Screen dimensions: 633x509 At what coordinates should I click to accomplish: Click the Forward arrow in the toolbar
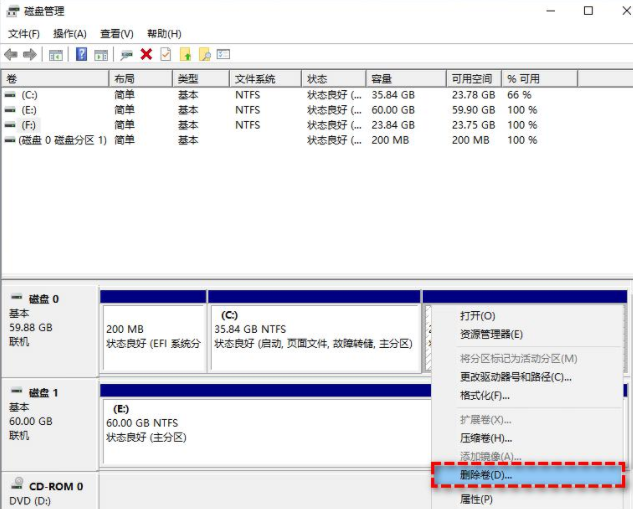30,54
